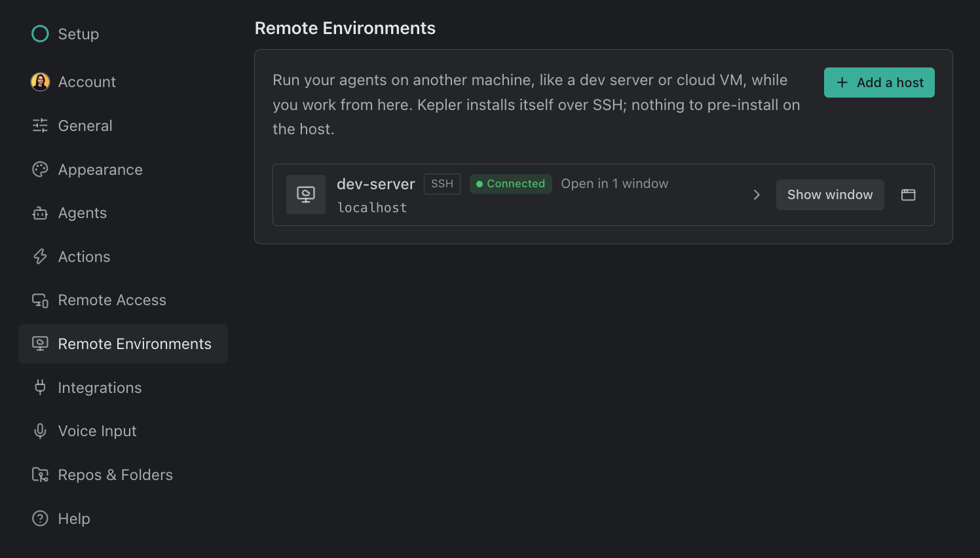This screenshot has width=980, height=558.
Task: Click the Help question mark icon
Action: point(40,519)
